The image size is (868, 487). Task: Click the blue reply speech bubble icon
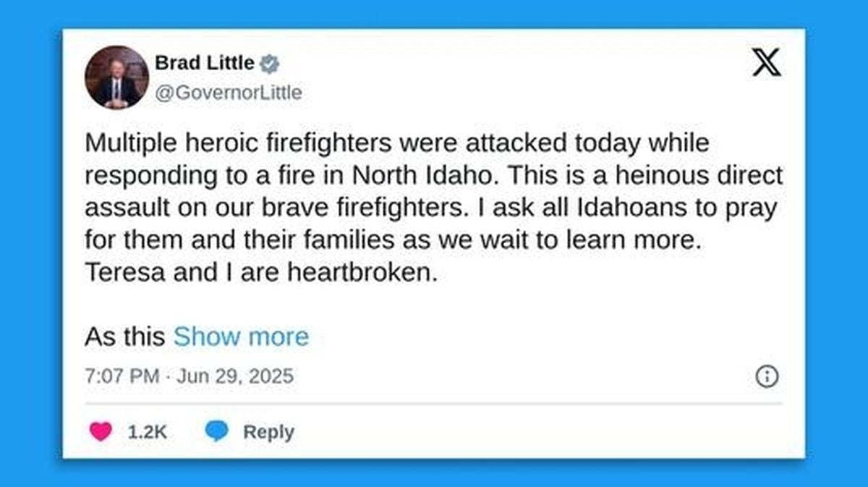(x=216, y=432)
